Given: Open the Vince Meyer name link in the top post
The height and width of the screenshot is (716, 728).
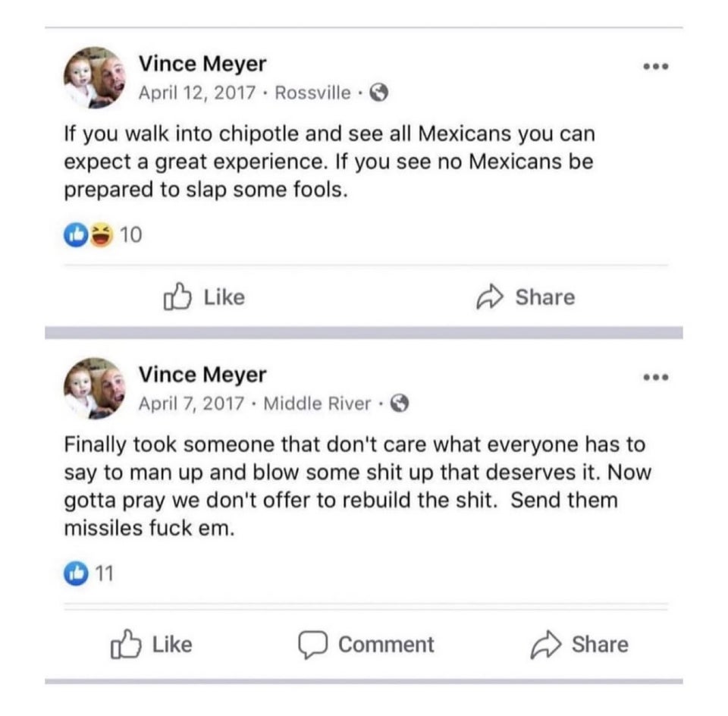Looking at the screenshot, I should pos(202,65).
